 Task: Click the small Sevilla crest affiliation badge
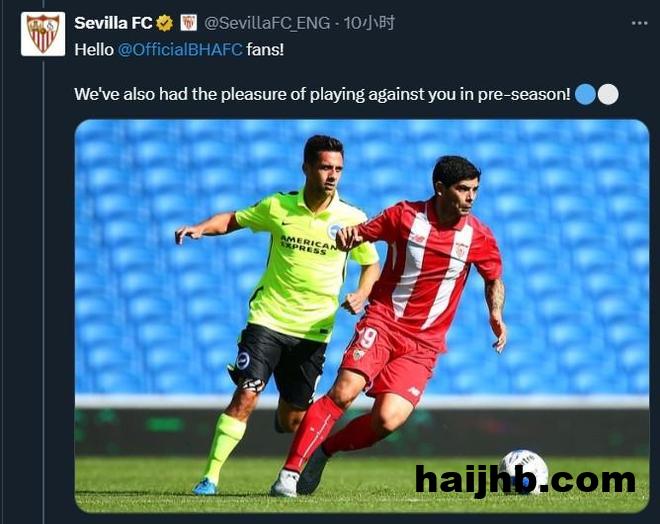(x=189, y=23)
